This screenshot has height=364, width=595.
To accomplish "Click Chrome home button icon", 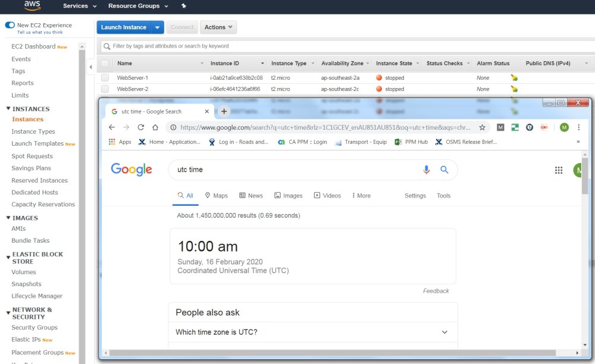I will [155, 127].
